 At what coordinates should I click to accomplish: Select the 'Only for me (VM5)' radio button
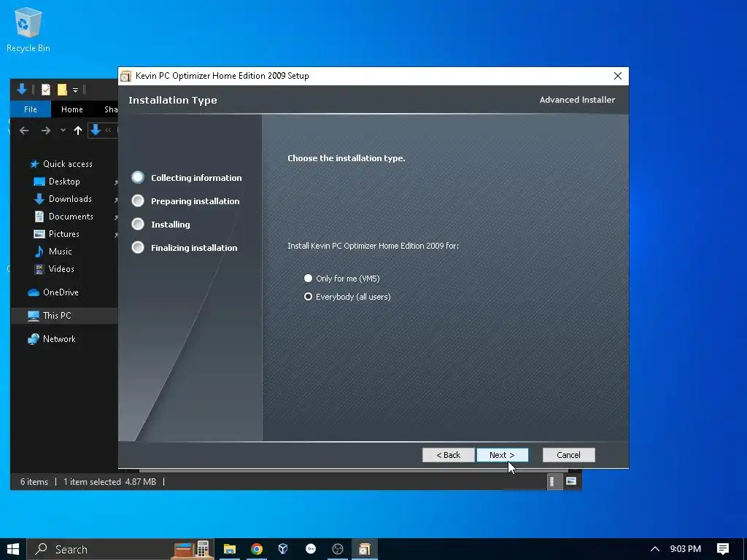click(x=309, y=278)
